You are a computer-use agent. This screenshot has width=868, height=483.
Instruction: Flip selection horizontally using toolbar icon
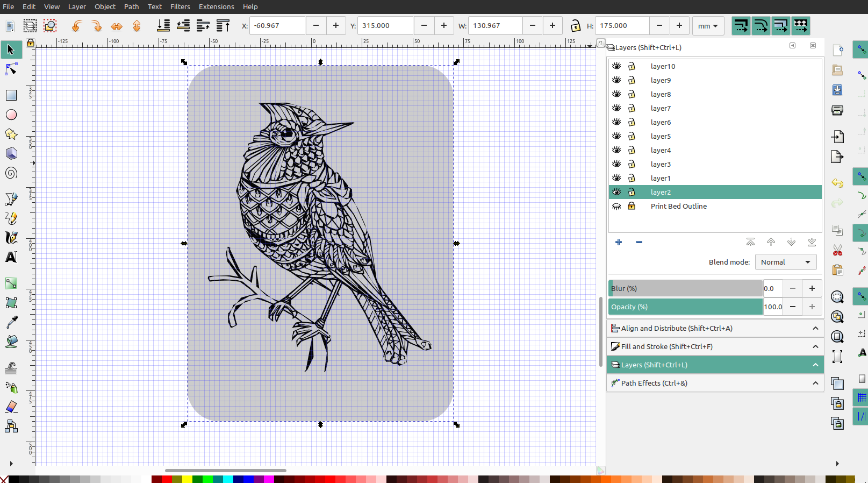point(117,26)
